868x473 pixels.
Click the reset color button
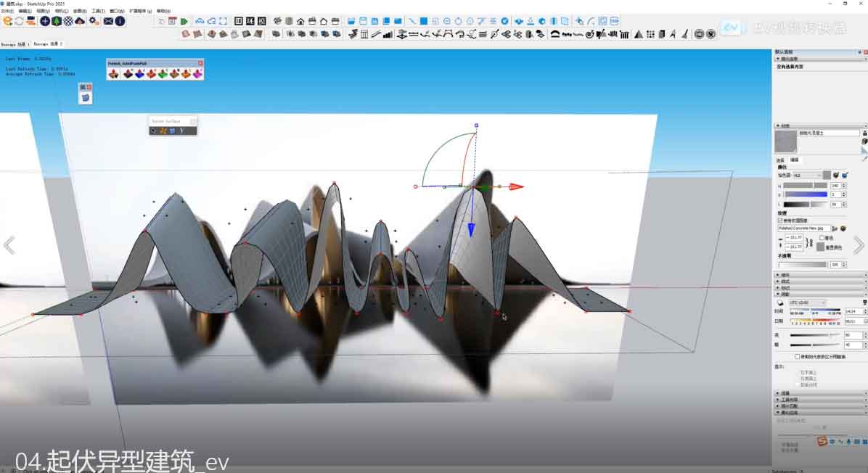822,247
